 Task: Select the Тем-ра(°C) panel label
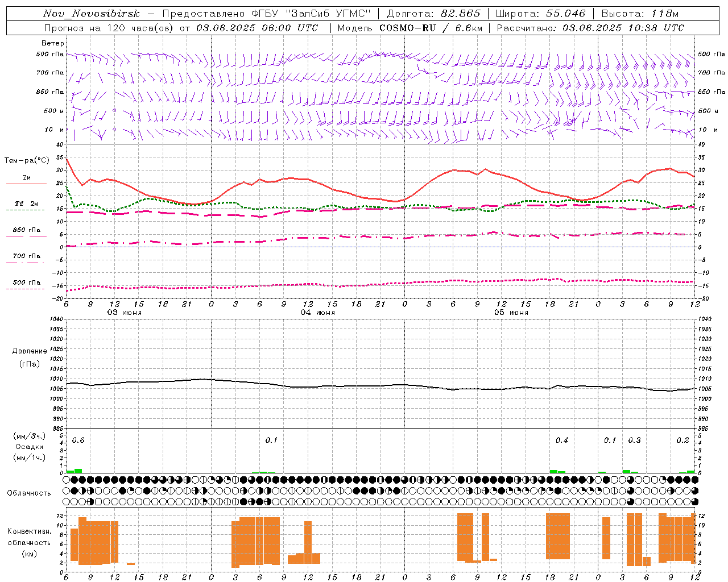[27, 161]
